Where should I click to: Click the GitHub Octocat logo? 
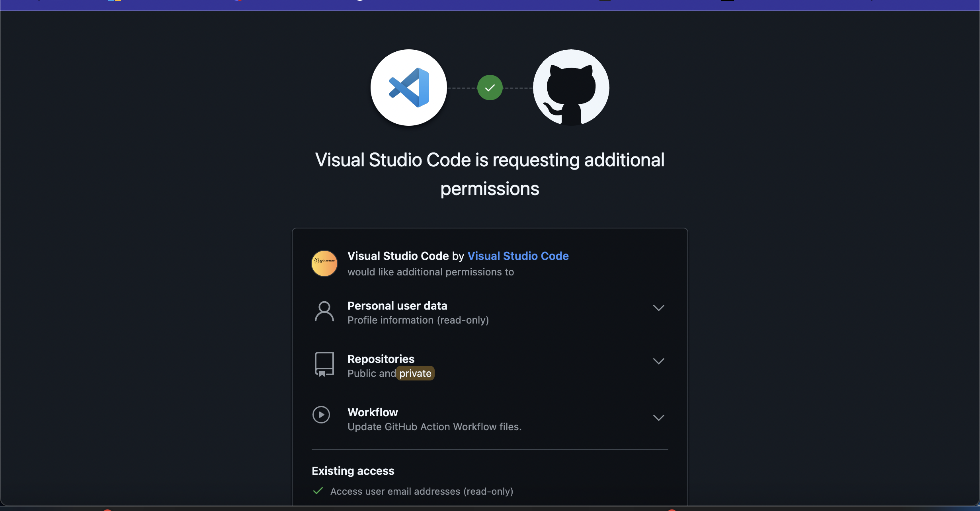571,88
